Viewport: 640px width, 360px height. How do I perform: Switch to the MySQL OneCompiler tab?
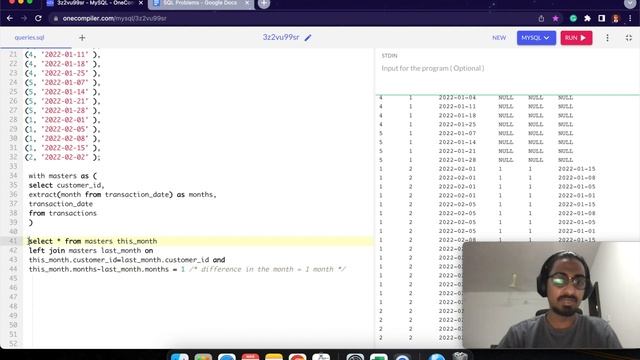pos(95,3)
